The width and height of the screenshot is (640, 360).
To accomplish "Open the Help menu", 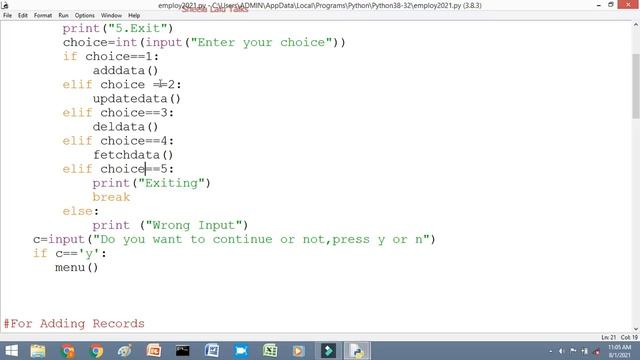I will [x=134, y=16].
